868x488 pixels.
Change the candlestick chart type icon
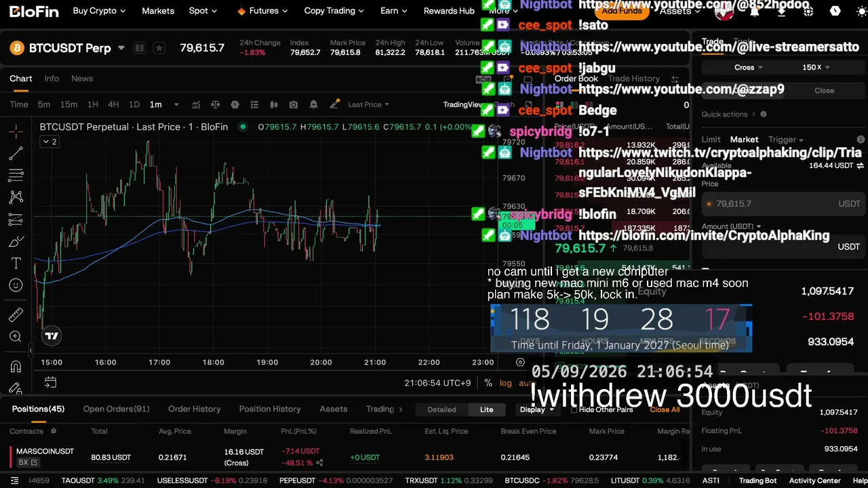point(274,104)
